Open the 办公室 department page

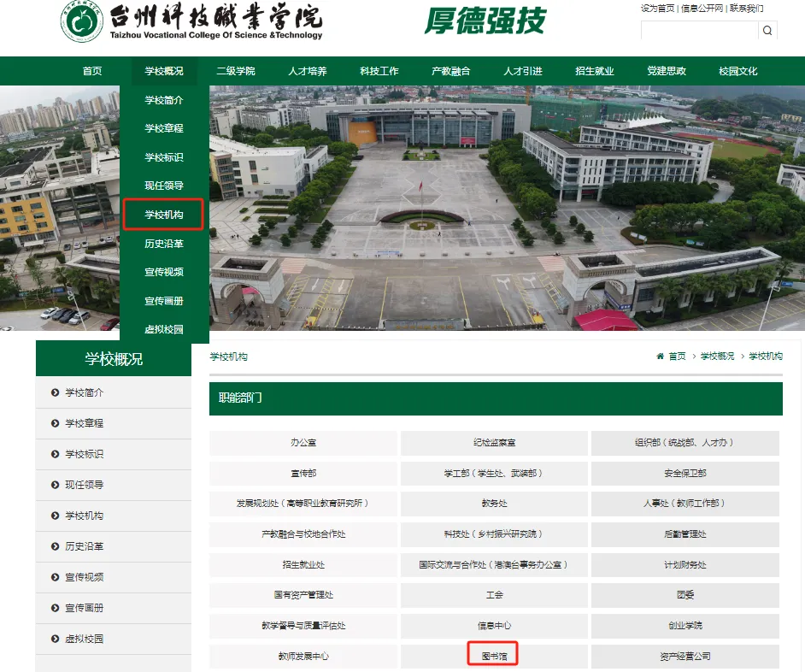tap(303, 443)
